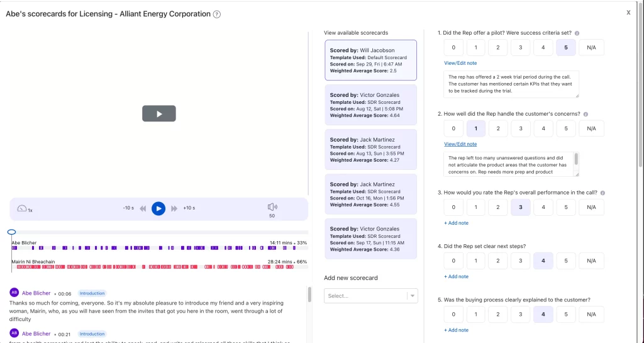Close the scorecards dialog with X
Screen dimensions: 644x343
click(628, 13)
